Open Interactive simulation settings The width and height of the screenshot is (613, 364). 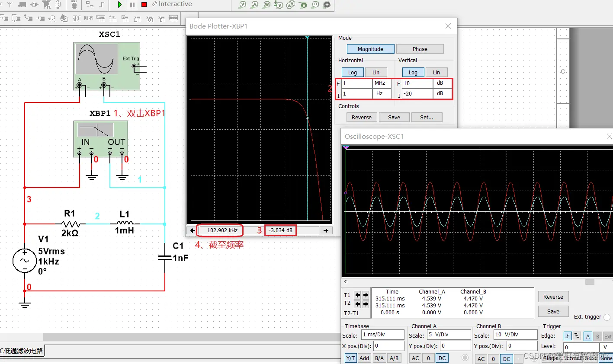tap(172, 4)
